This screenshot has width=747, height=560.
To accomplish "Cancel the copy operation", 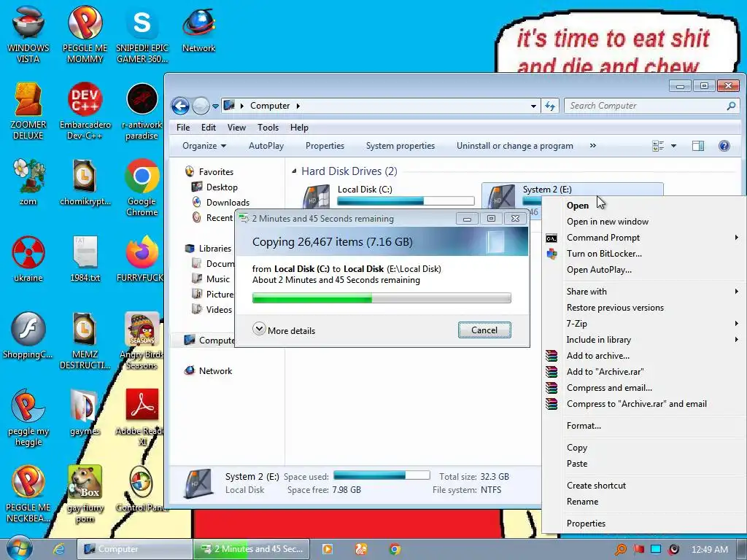I will click(484, 330).
